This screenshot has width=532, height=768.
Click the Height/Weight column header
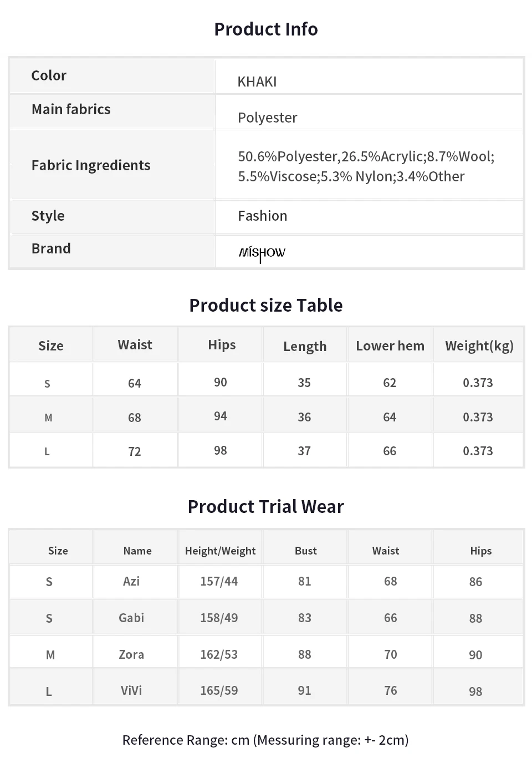pos(220,551)
